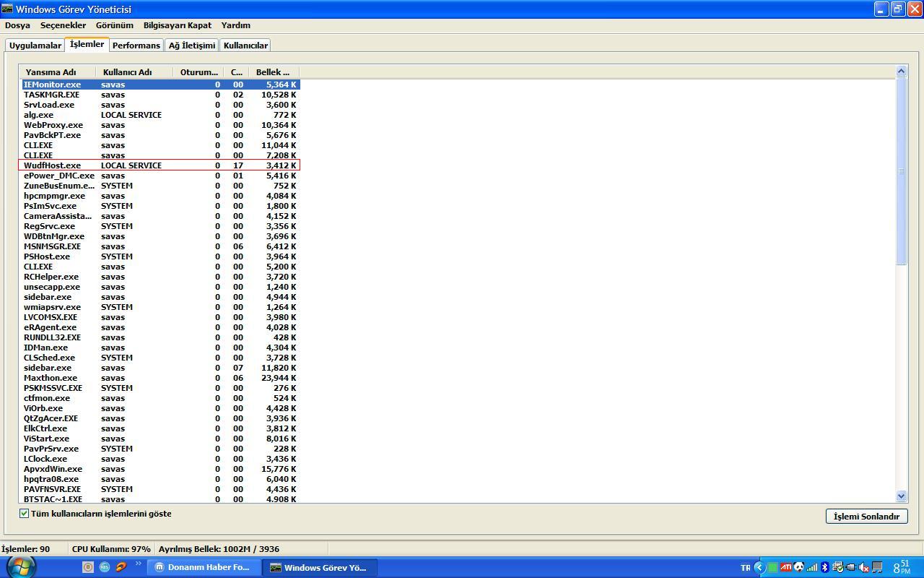Switch to the Ağ İletişimi tab

click(192, 46)
